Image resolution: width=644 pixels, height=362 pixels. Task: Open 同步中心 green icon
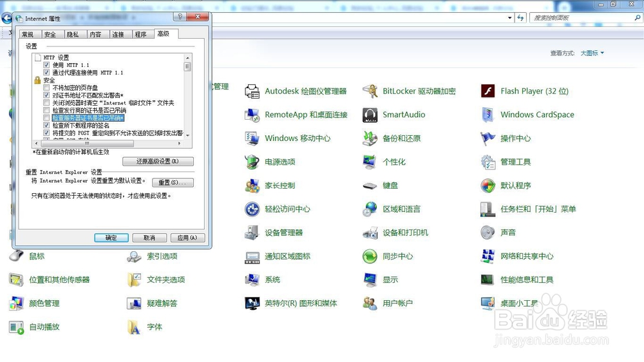pyautogui.click(x=370, y=256)
